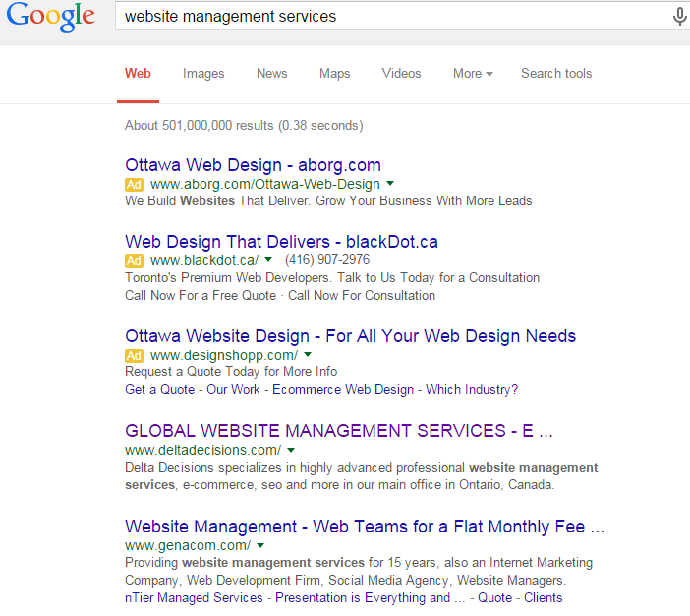The height and width of the screenshot is (616, 690).
Task: Switch to the Images tab
Action: [203, 73]
